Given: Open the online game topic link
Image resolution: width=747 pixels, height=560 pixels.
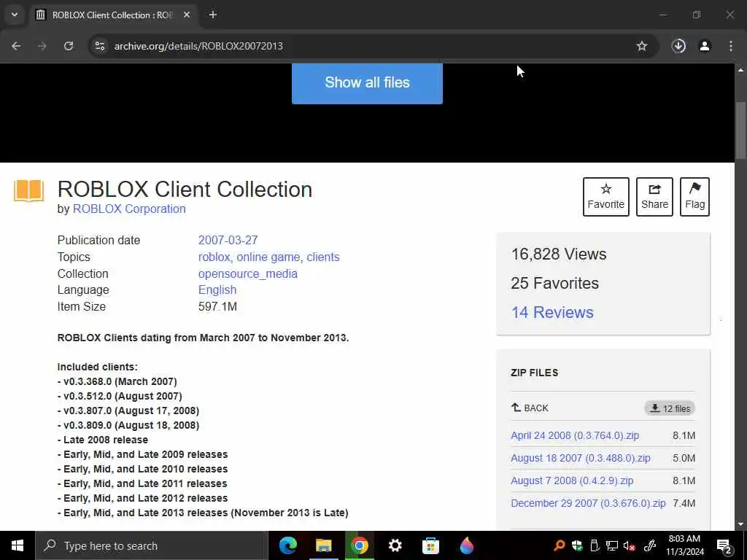Looking at the screenshot, I should point(268,257).
